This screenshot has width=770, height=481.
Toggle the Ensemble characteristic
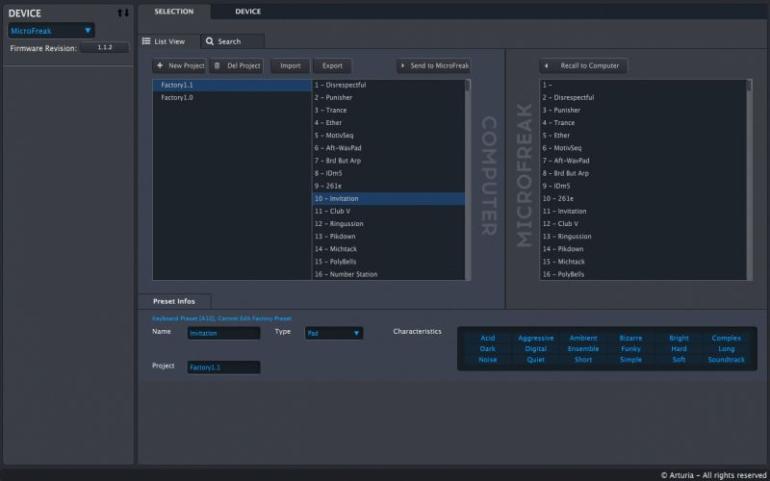pos(583,349)
